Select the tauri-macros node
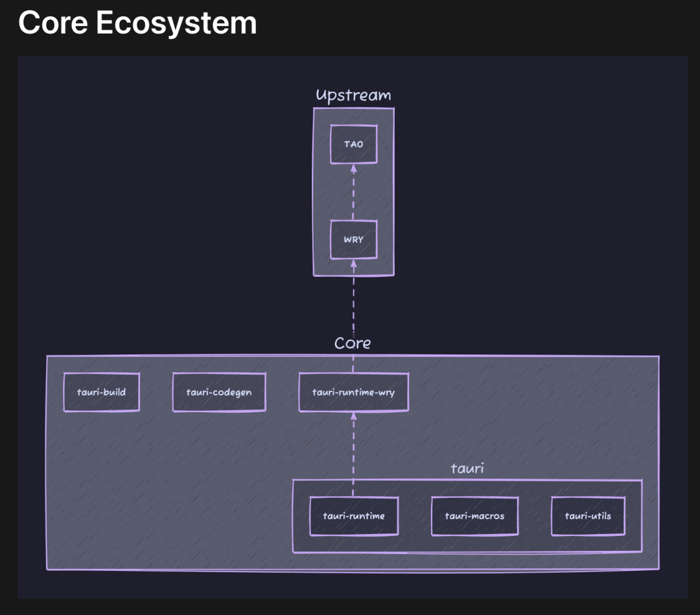 point(474,515)
